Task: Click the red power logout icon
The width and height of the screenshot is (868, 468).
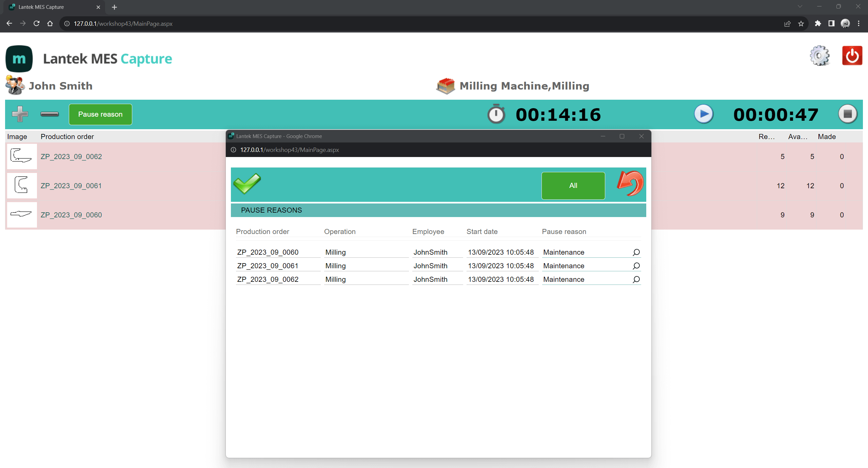Action: [852, 56]
